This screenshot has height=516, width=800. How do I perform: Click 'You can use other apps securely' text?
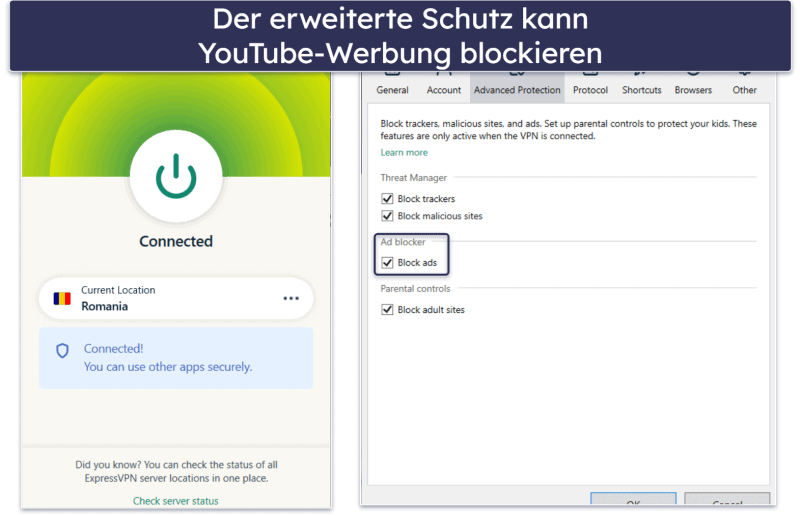pyautogui.click(x=168, y=367)
